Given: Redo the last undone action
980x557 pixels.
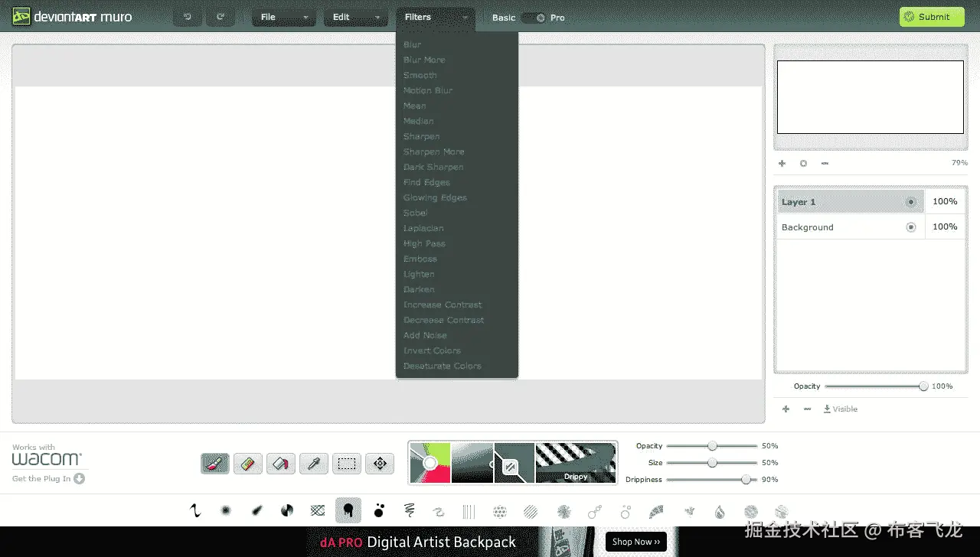Looking at the screenshot, I should (220, 17).
